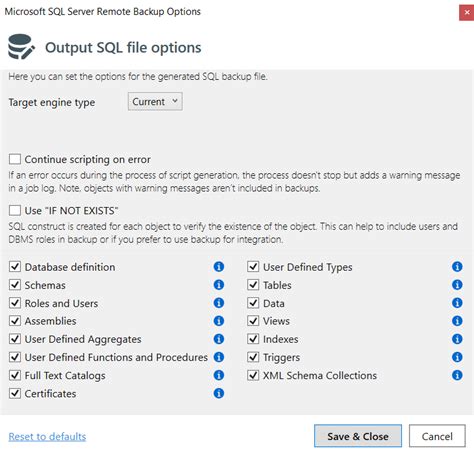474x455 pixels.
Task: Click the database edit header icon
Action: click(21, 47)
